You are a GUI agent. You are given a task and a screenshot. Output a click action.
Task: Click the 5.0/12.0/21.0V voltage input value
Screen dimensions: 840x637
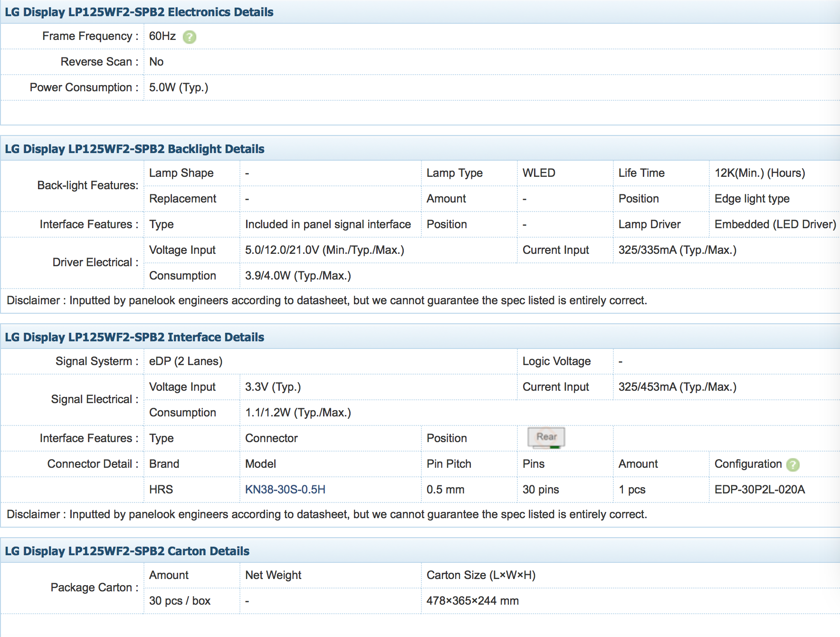pyautogui.click(x=325, y=250)
